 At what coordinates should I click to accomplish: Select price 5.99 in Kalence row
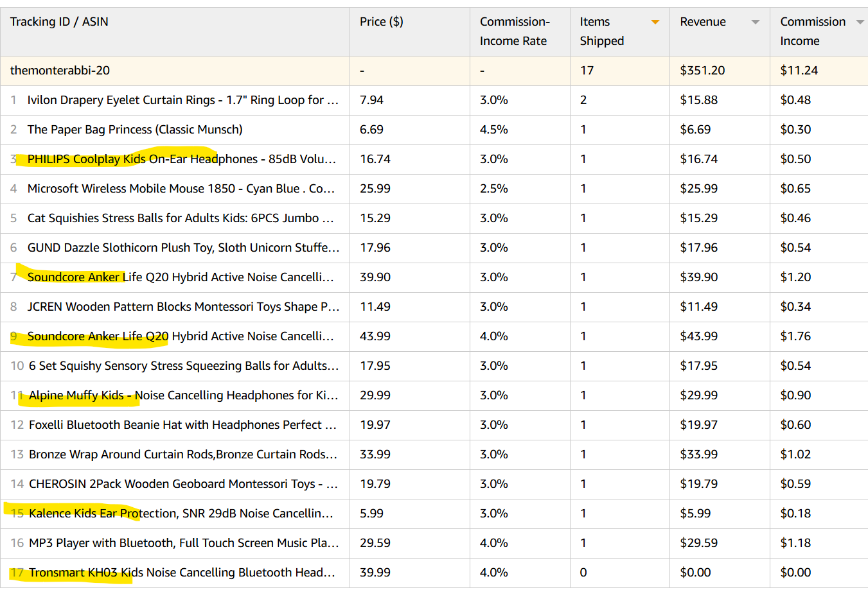pos(371,514)
